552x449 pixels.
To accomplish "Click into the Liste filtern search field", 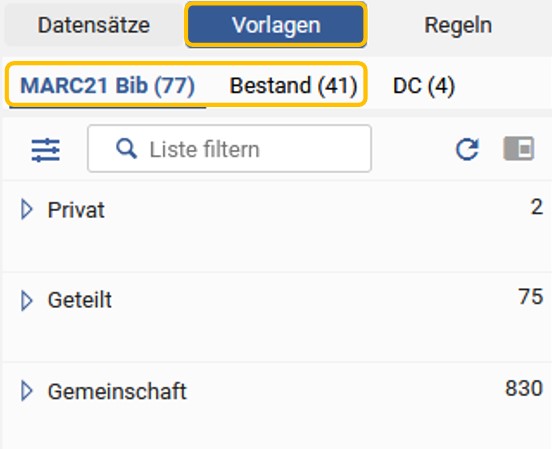I will pos(230,149).
